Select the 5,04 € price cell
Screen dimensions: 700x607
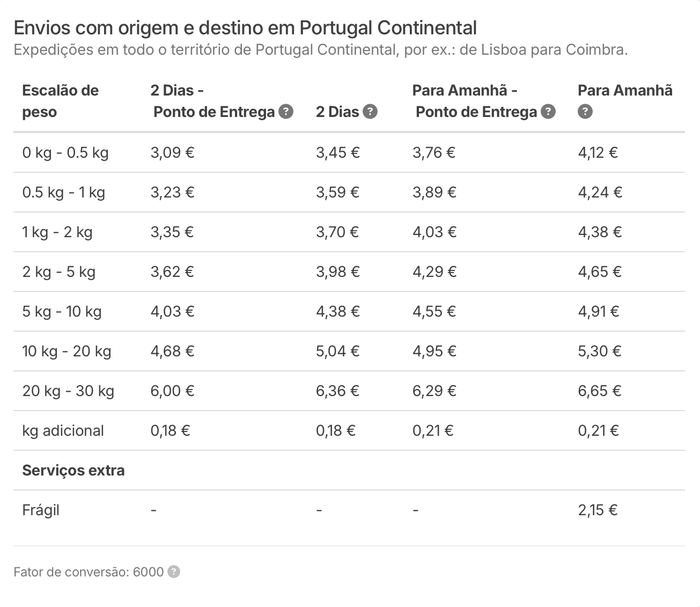(x=337, y=352)
